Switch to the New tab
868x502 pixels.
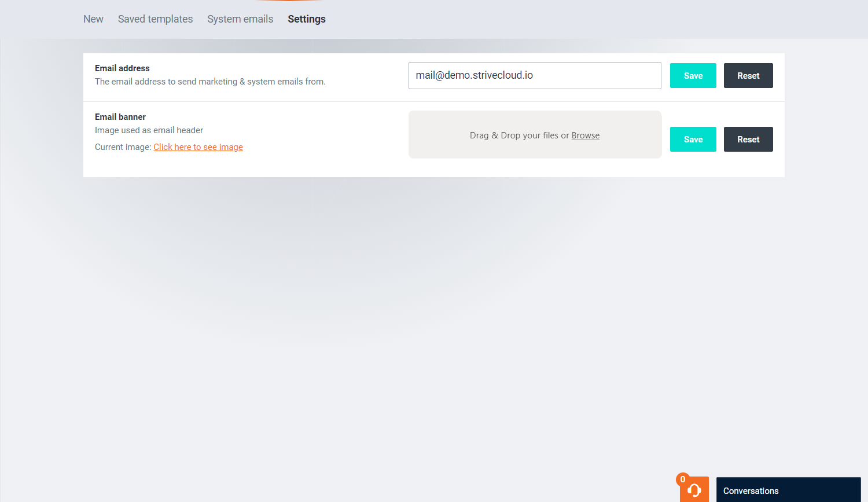tap(93, 19)
